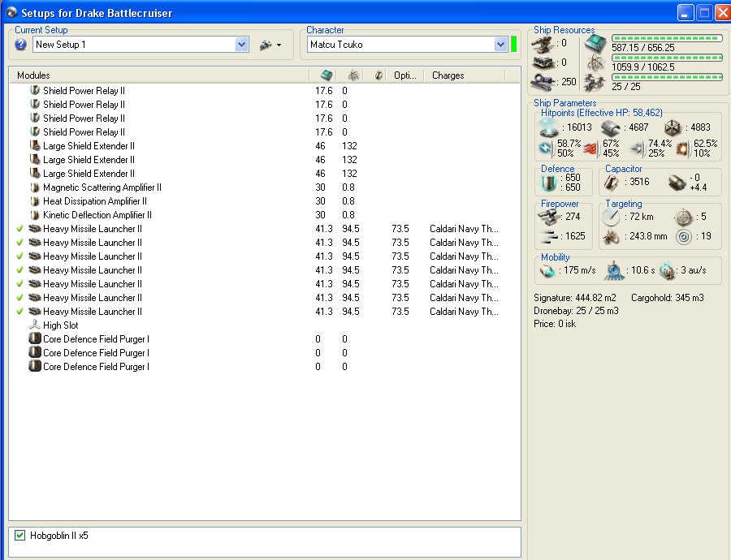Screen dimensions: 731x560
Task: Click the powergrid usage bar 1059.9 / 1062.5
Action: [667, 58]
